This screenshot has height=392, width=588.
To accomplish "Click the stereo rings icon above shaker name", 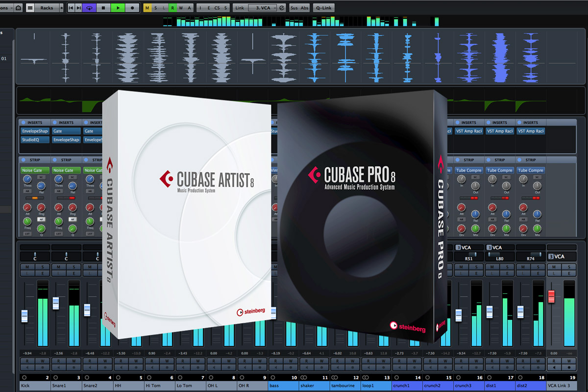I will 304,377.
